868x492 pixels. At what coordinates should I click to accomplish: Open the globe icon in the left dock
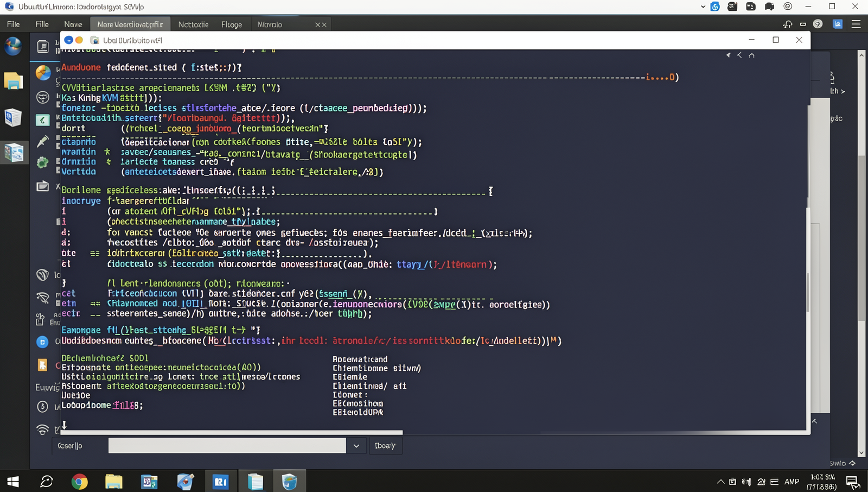tap(13, 46)
